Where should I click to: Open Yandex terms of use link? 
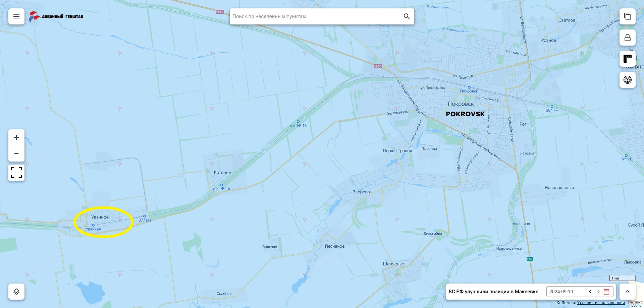(x=601, y=303)
